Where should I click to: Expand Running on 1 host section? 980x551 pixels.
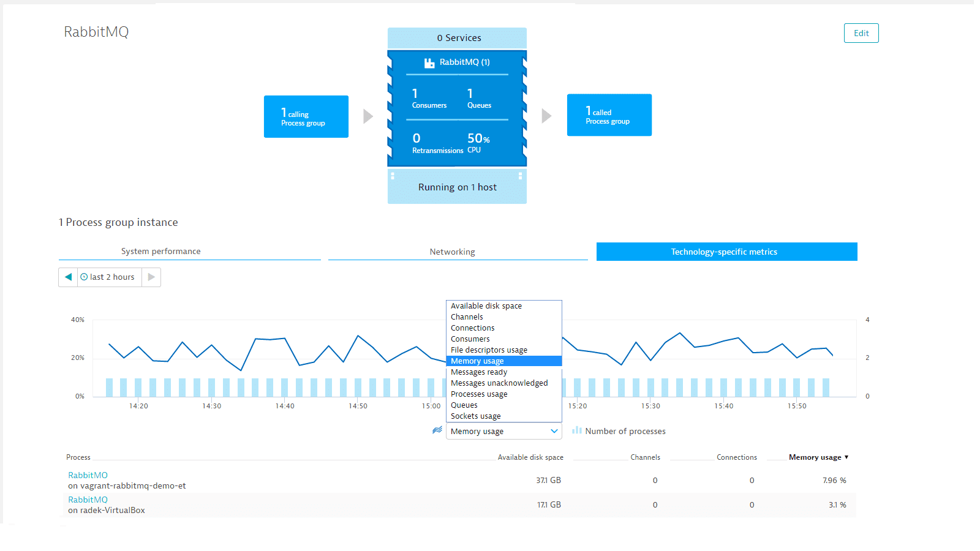tap(457, 187)
